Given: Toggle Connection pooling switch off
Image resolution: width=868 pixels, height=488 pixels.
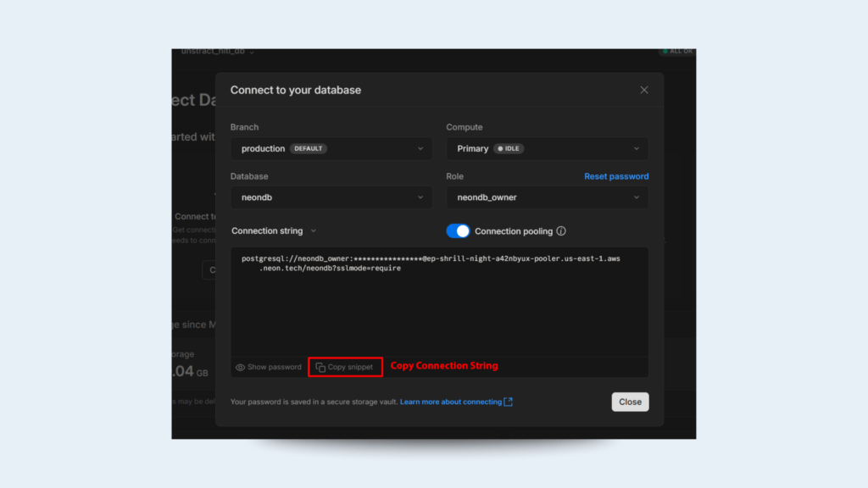Looking at the screenshot, I should click(x=458, y=230).
